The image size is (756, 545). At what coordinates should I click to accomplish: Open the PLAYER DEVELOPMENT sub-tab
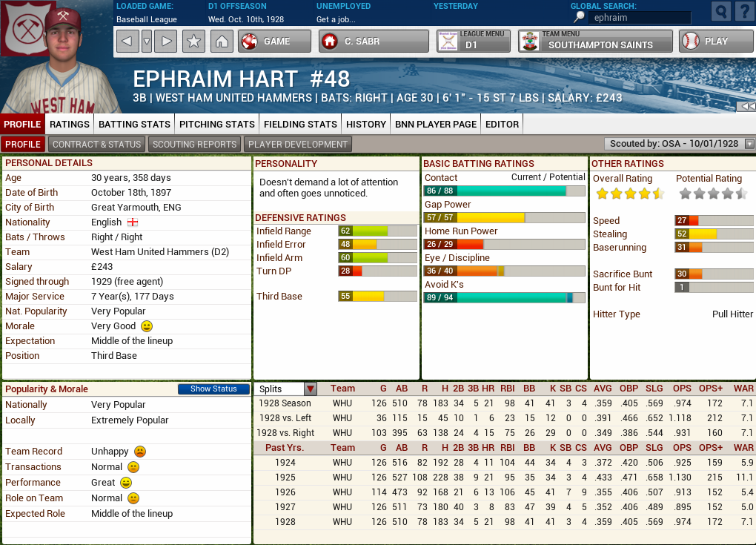pyautogui.click(x=297, y=144)
